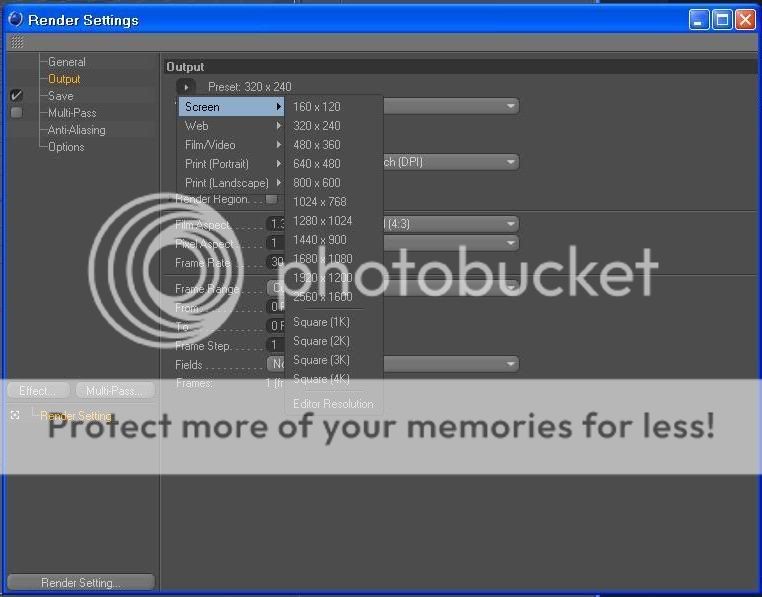Open the Web presets submenu
This screenshot has width=762, height=597.
click(231, 125)
